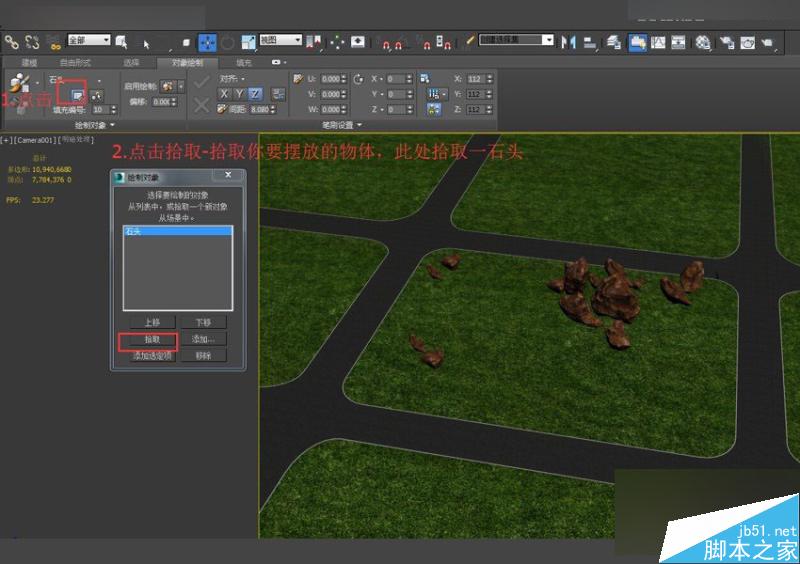Select the Select and Move tool
Screen dimensions: 800x564
click(207, 42)
